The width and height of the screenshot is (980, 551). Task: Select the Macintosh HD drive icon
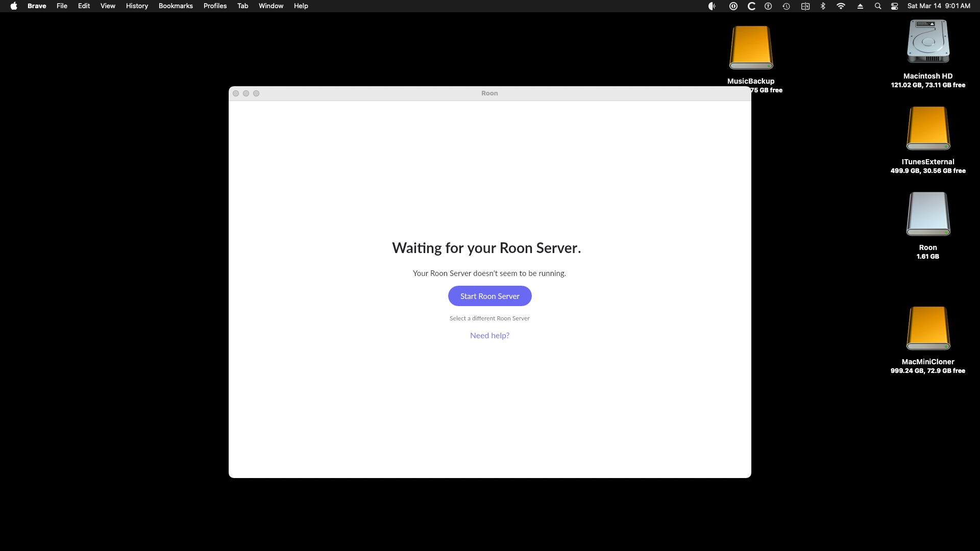(928, 42)
